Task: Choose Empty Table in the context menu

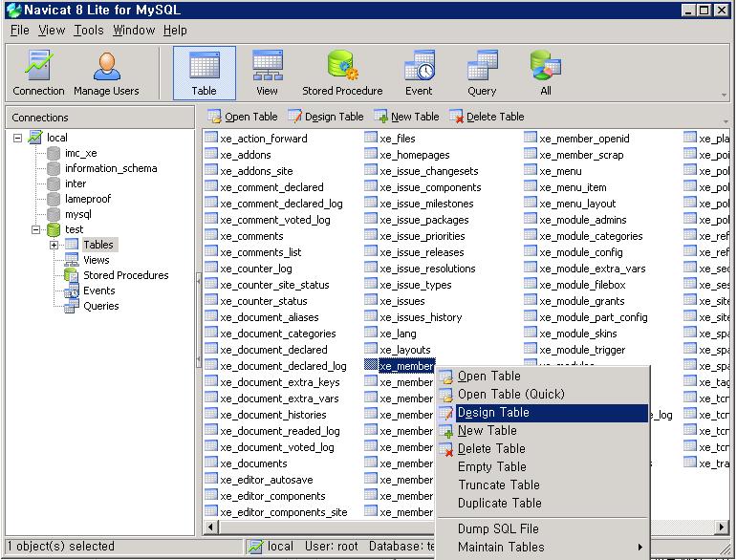Action: [543, 467]
